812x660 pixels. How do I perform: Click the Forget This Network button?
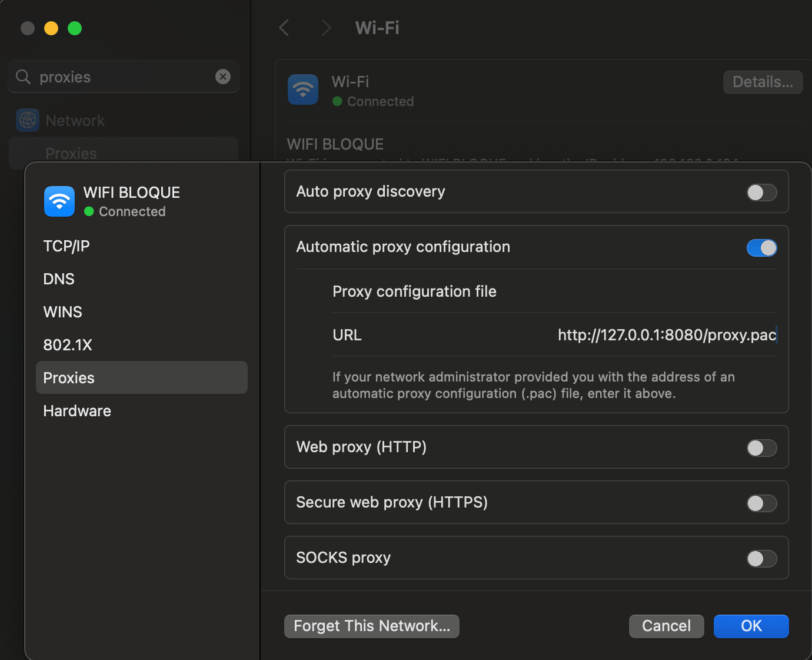pos(372,626)
